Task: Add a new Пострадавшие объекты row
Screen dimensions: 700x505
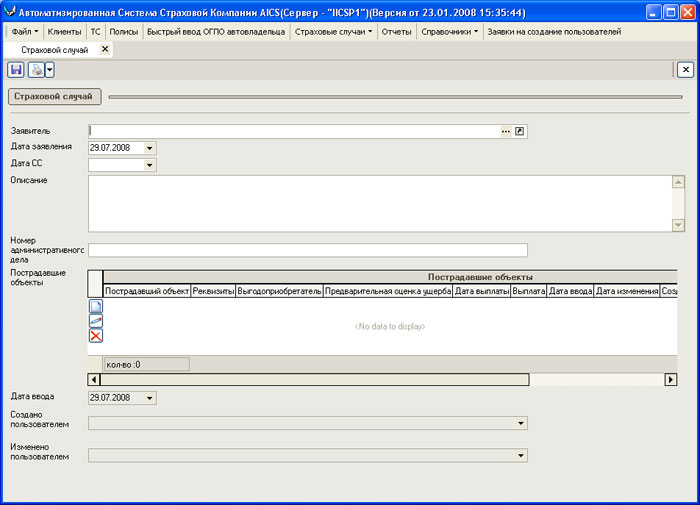Action: coord(96,307)
